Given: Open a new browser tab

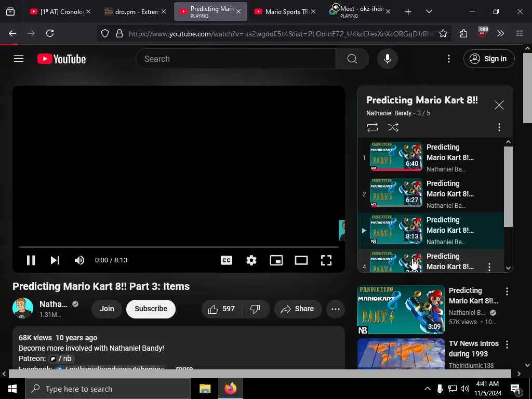Looking at the screenshot, I should [408, 12].
